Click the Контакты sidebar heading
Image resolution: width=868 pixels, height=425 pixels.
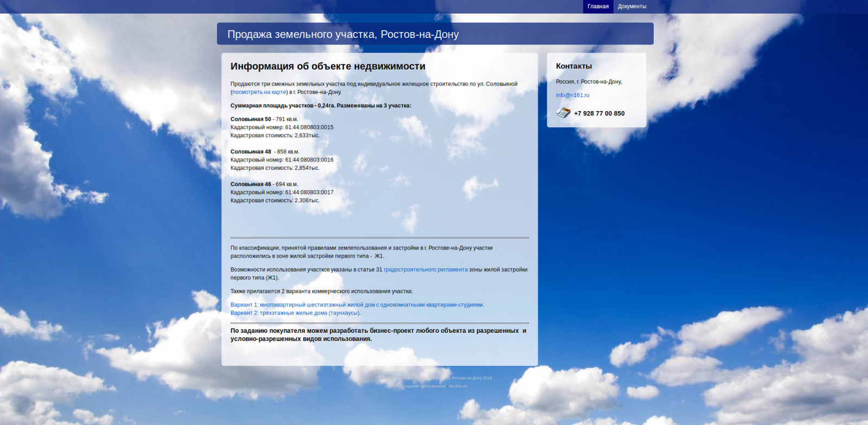coord(573,66)
